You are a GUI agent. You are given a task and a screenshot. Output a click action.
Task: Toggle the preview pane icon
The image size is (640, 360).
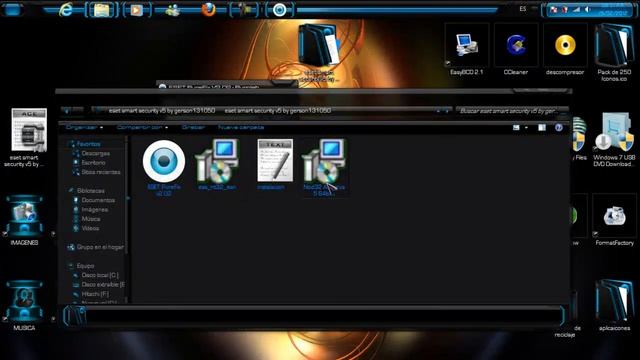(x=542, y=128)
